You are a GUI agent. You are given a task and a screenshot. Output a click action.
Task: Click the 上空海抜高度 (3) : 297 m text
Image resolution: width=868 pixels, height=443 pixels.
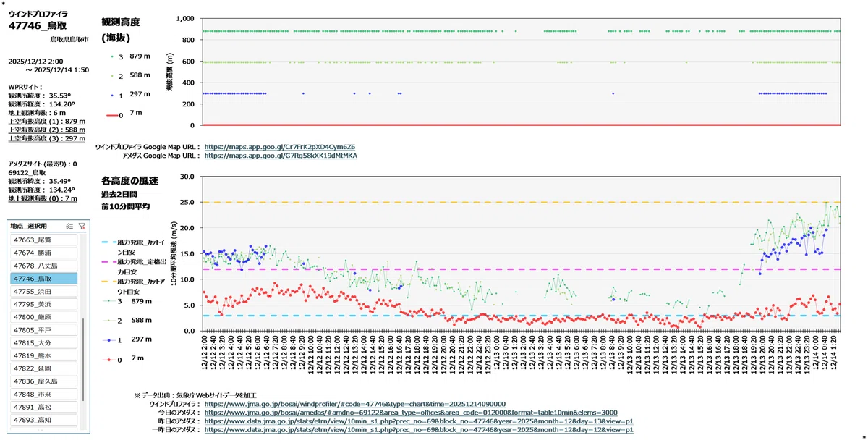point(47,139)
